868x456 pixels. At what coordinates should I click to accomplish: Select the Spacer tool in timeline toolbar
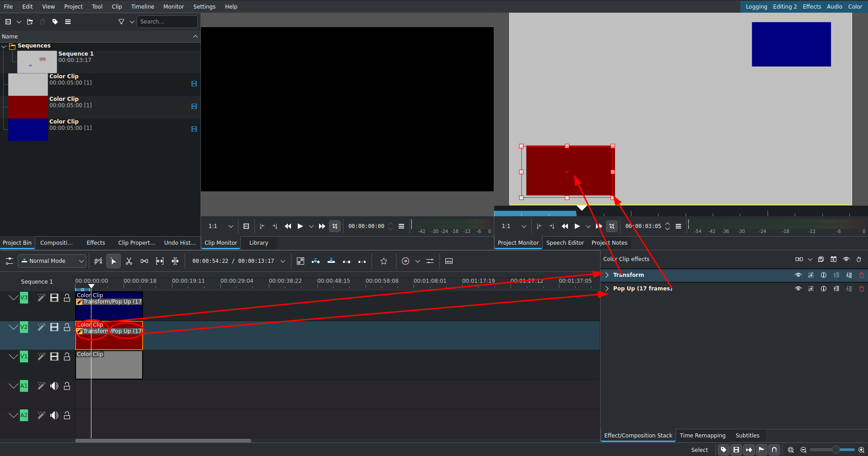(x=144, y=261)
